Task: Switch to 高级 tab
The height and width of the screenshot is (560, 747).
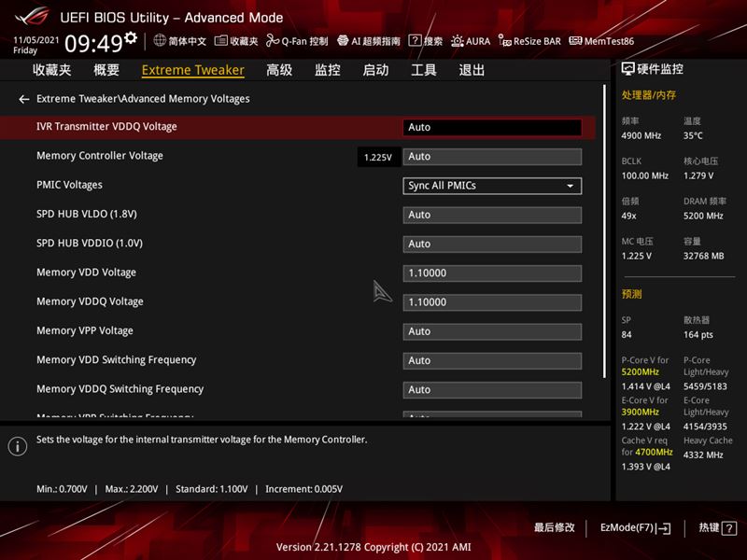Action: [279, 70]
